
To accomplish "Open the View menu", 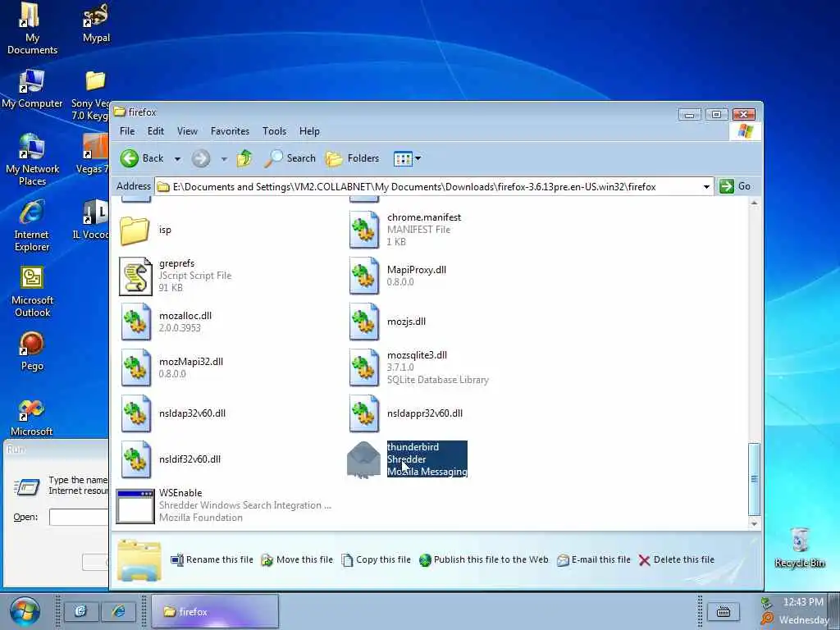I will [x=188, y=131].
